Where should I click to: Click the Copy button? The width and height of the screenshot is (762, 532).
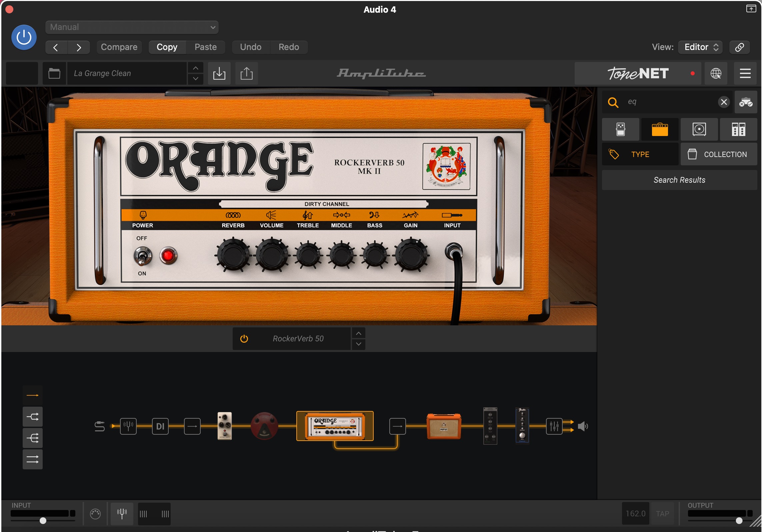click(167, 47)
